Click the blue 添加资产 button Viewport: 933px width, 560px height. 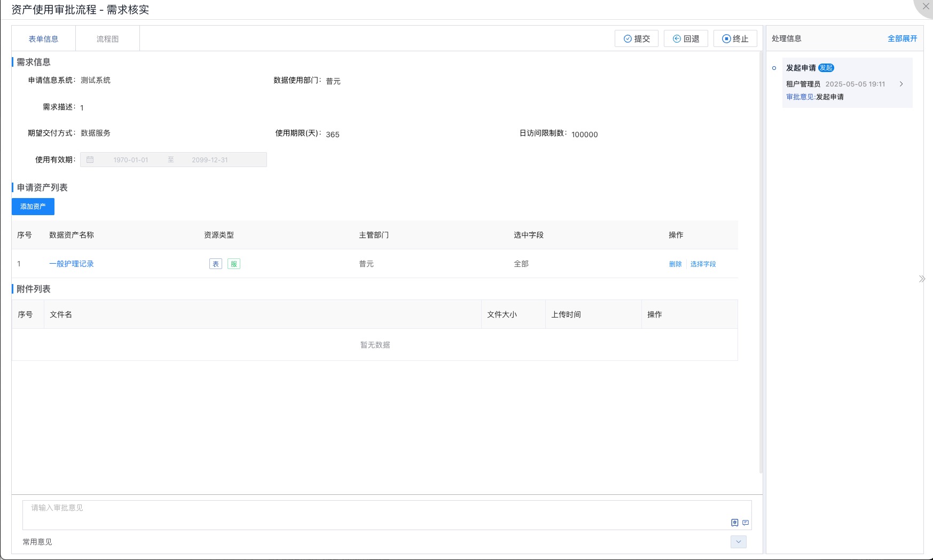pyautogui.click(x=33, y=207)
